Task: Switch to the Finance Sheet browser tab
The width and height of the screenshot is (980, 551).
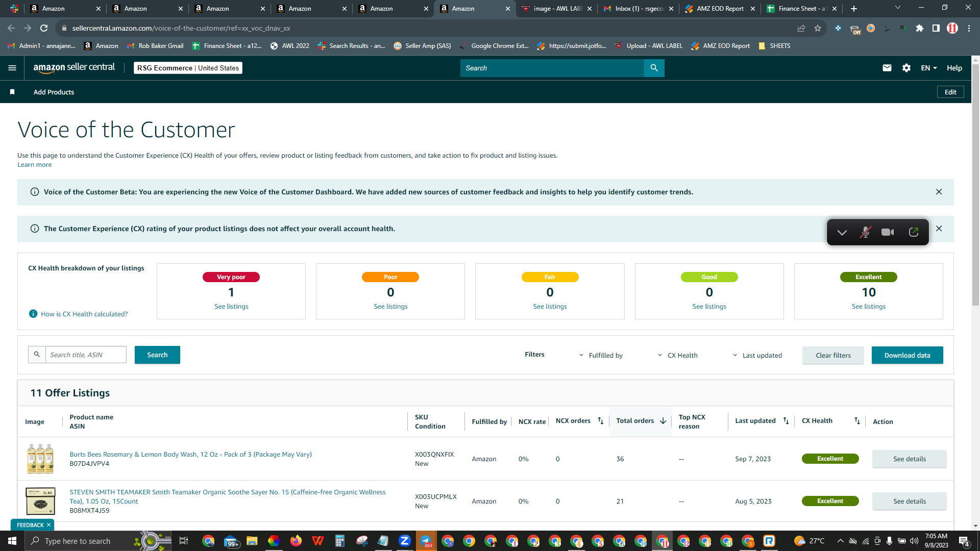Action: 802,9
